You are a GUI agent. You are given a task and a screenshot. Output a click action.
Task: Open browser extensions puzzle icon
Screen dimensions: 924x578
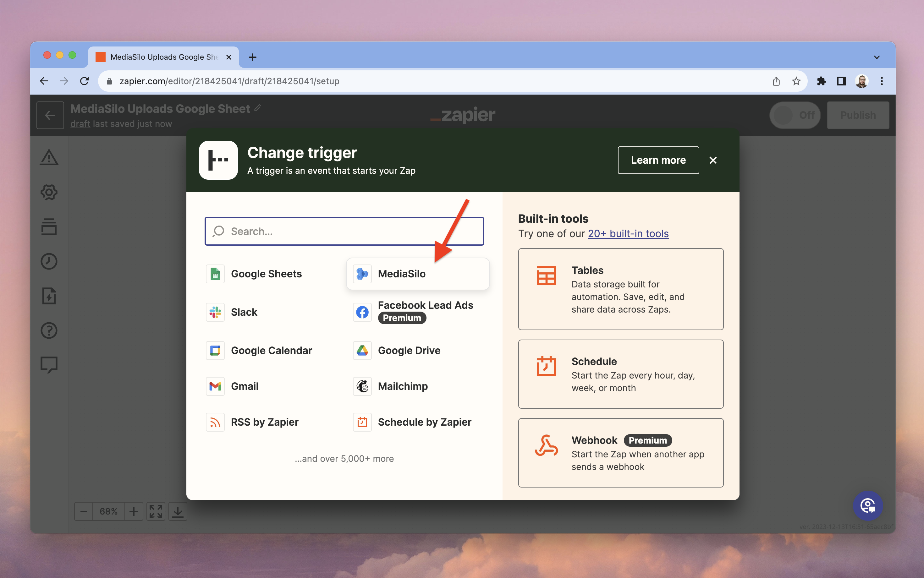click(x=821, y=81)
